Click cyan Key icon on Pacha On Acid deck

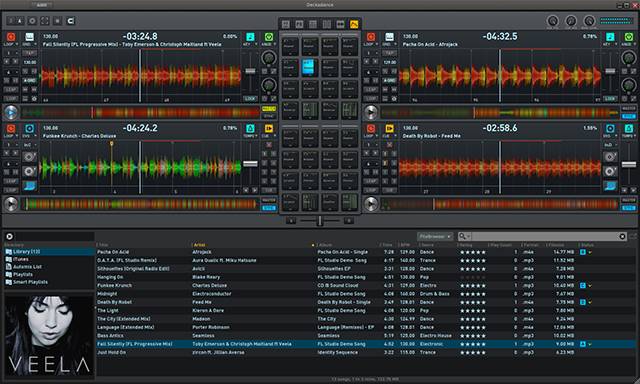click(x=610, y=37)
